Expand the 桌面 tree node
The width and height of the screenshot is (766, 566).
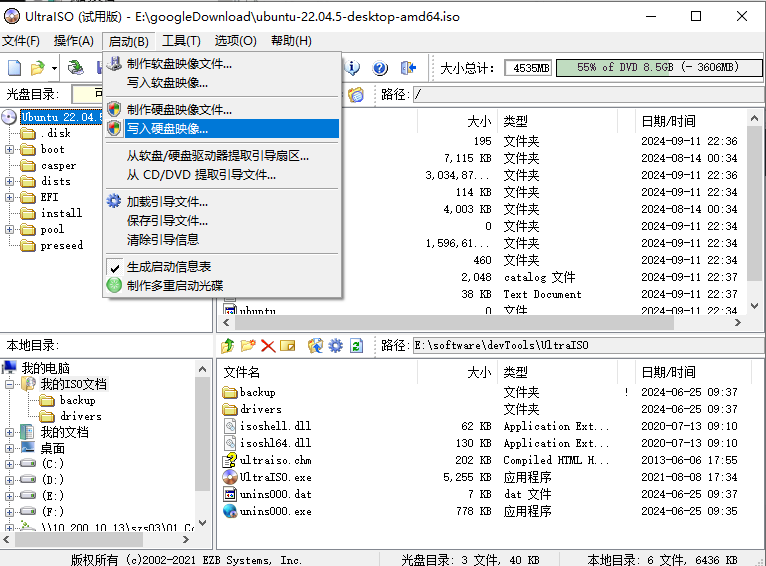(9, 448)
